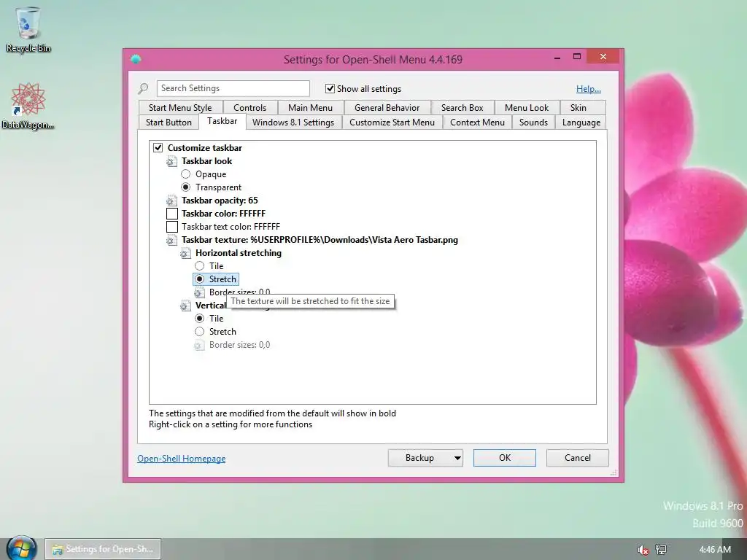747x560 pixels.
Task: Go to the Main Menu tab
Action: (310, 108)
